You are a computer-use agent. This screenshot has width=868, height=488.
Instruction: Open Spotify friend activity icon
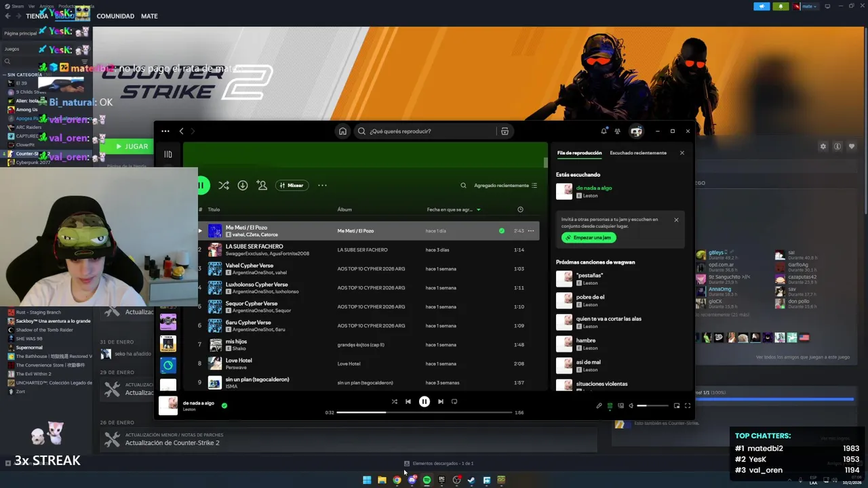click(x=617, y=131)
